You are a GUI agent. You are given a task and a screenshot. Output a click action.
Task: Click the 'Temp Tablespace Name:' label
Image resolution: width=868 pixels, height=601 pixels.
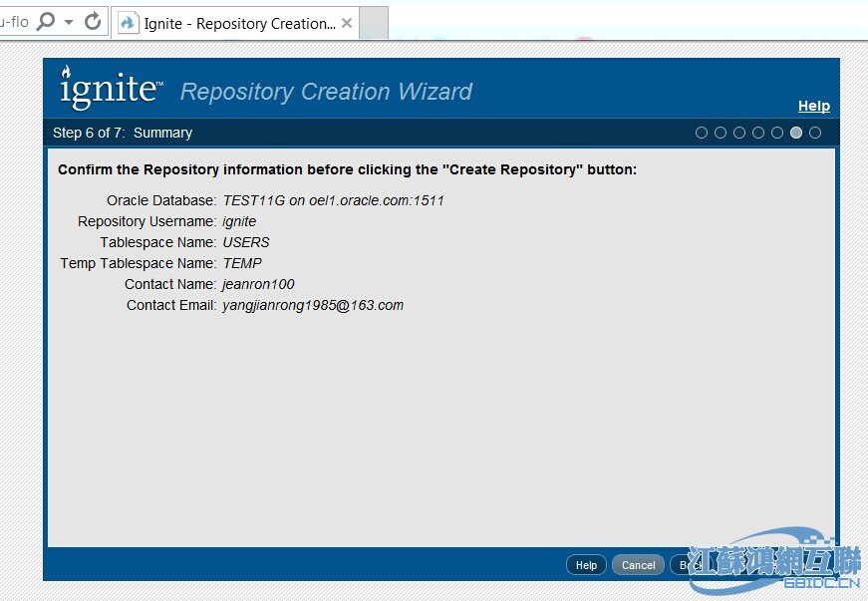point(139,263)
